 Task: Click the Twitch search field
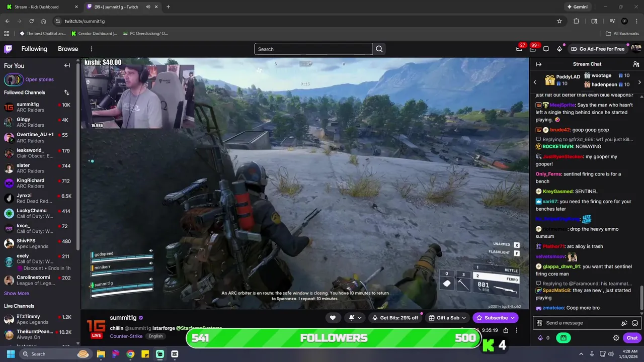pos(313,49)
